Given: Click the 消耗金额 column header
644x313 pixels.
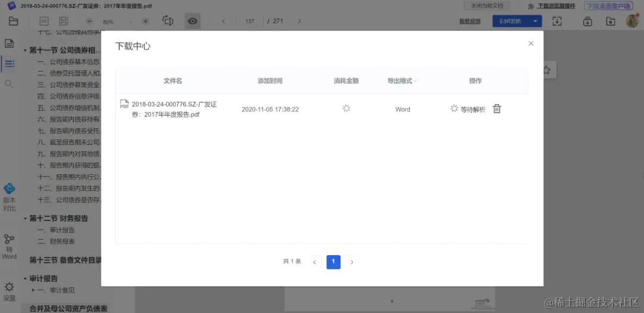Looking at the screenshot, I should 346,81.
